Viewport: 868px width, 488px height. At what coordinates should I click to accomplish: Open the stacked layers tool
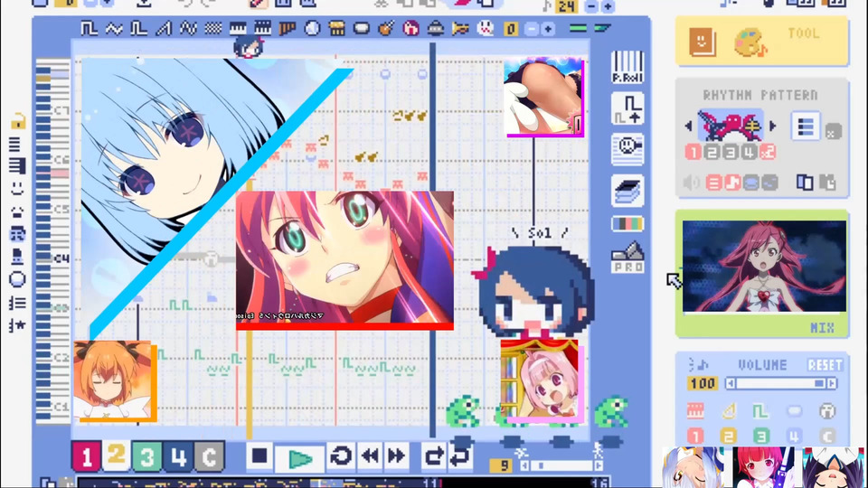pos(627,191)
